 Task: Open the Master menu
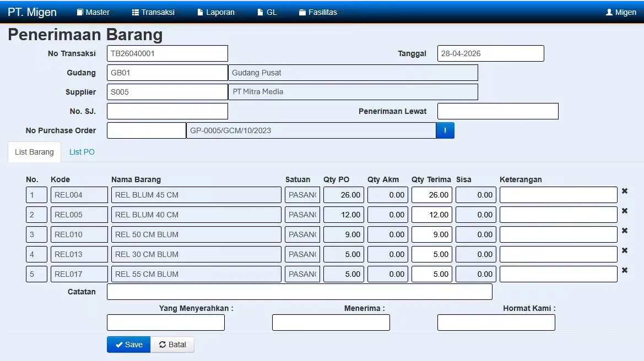pos(94,12)
